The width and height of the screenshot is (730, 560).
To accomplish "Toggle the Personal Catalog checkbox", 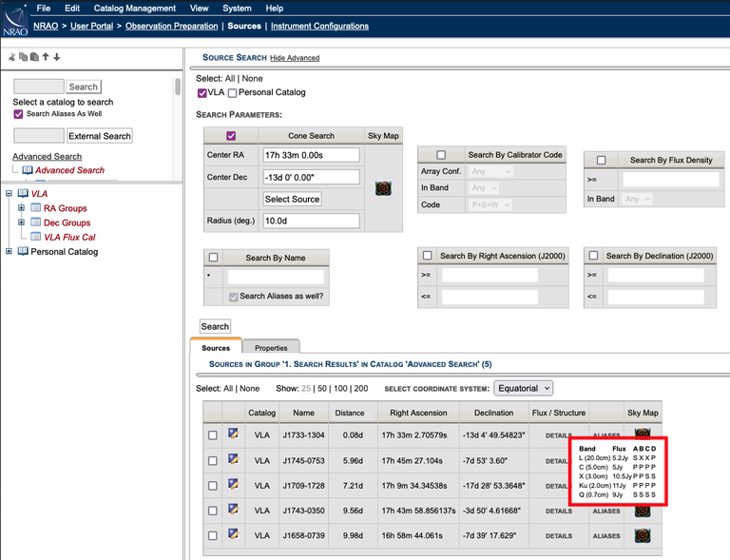I will point(233,93).
